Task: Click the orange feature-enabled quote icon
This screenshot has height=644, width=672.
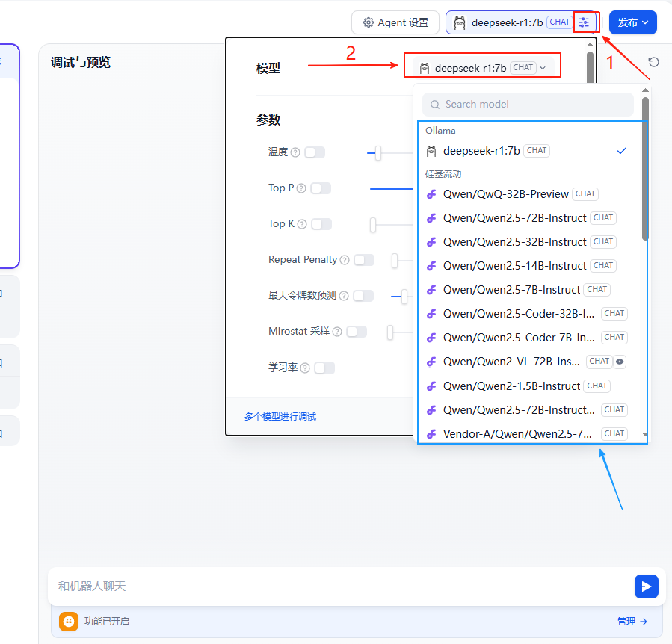Action: (x=69, y=622)
